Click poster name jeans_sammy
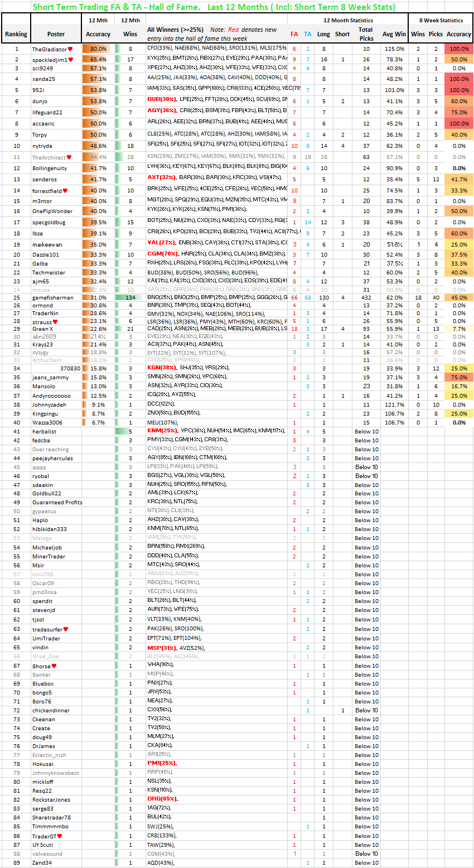Image resolution: width=474 pixels, height=868 pixels. pos(50,378)
